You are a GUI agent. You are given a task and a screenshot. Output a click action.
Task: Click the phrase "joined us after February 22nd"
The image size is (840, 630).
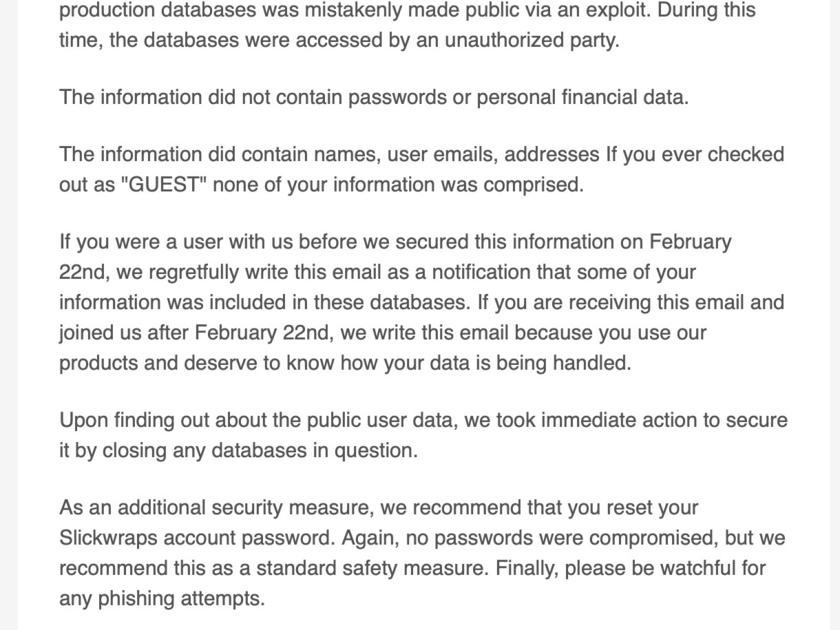tap(196, 333)
